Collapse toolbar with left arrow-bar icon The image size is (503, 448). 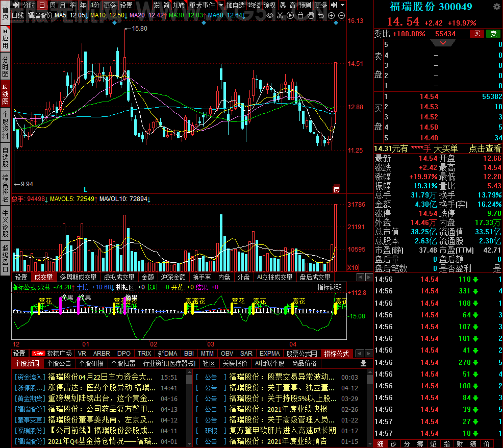coord(16,5)
